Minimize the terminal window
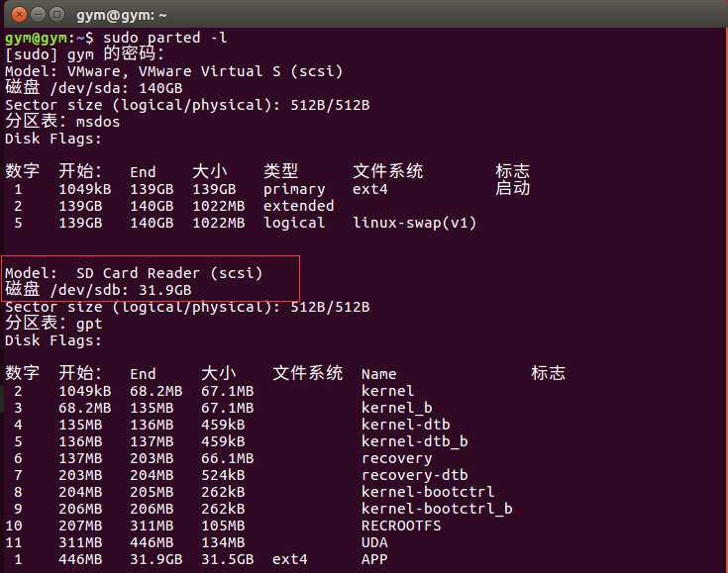The height and width of the screenshot is (573, 728). click(x=38, y=15)
